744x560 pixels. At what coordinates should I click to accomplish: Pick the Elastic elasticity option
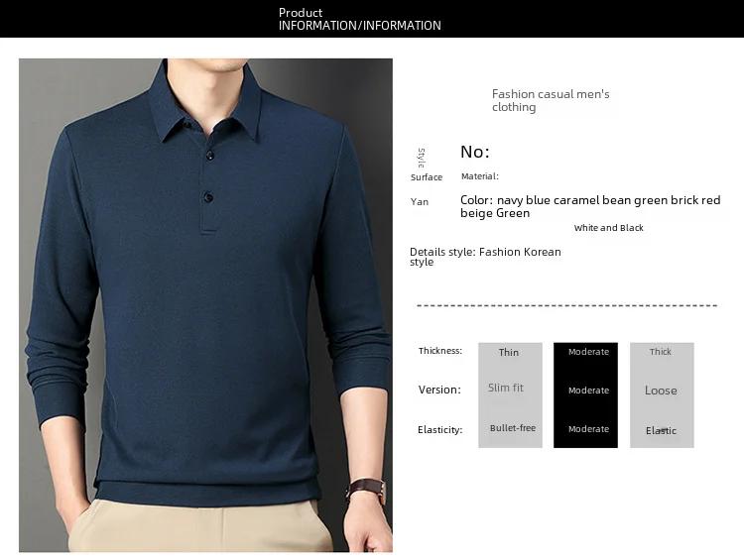coord(661,430)
